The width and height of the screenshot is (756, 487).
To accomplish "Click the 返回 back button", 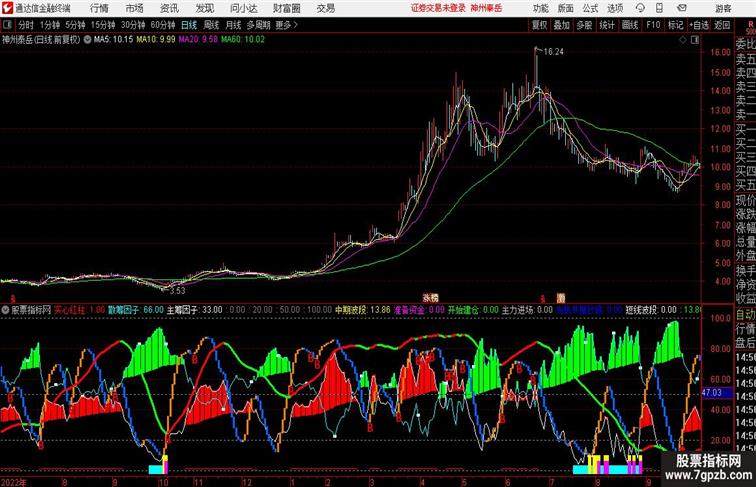I will point(722,25).
